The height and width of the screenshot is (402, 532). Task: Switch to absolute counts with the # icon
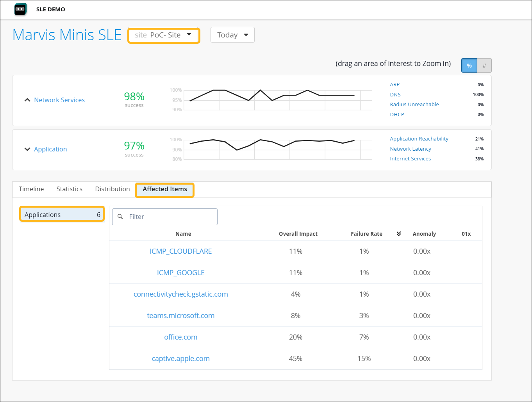[484, 65]
